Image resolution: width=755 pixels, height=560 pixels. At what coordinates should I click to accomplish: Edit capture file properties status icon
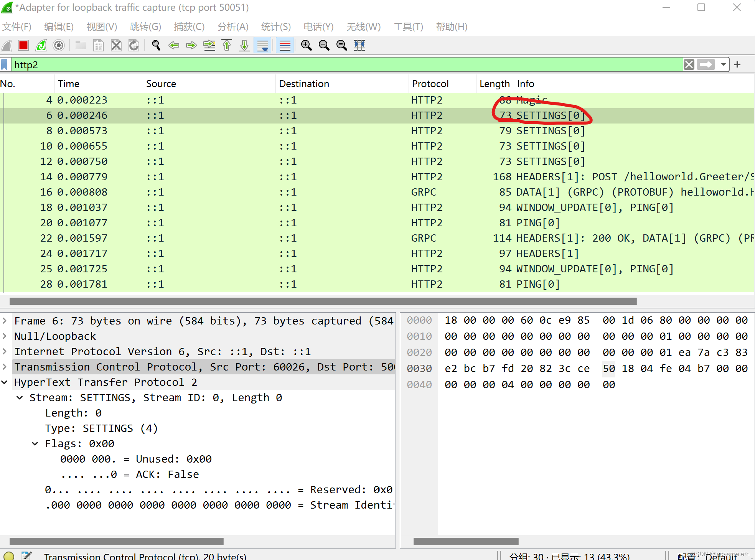(26, 555)
